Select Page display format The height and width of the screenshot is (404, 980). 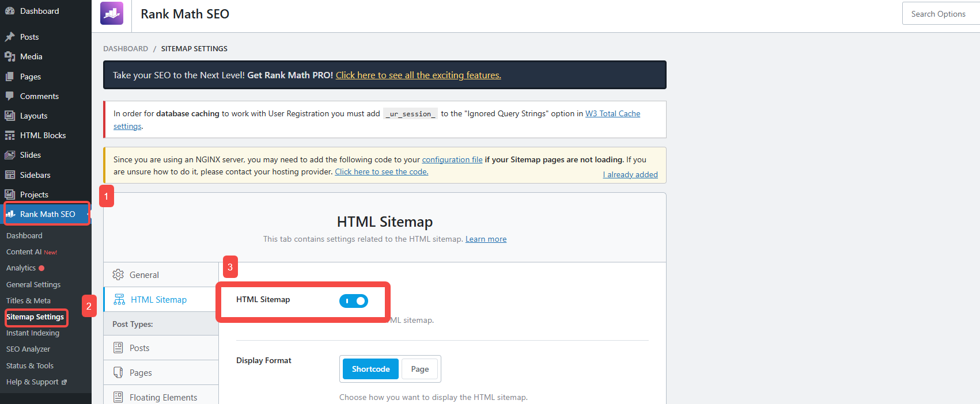coord(419,369)
